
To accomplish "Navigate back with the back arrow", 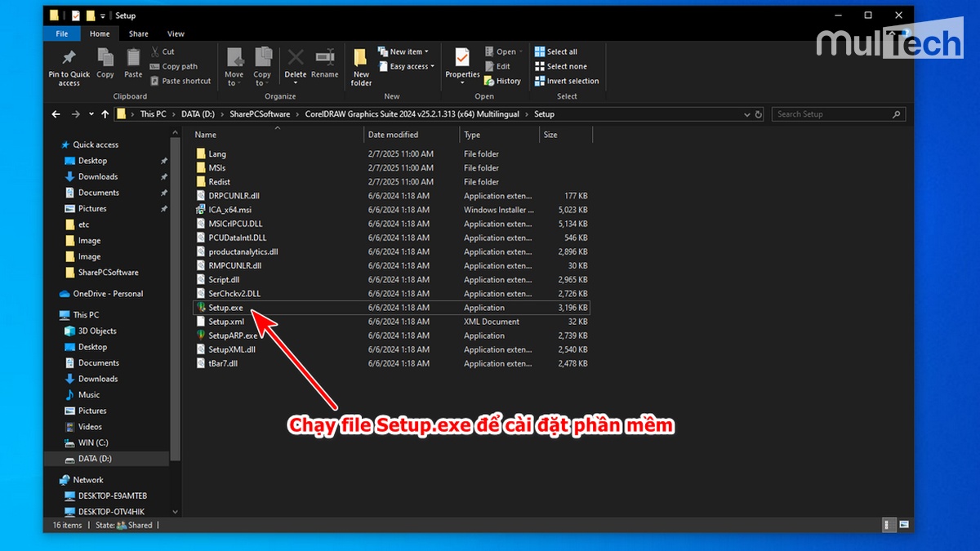I will pyautogui.click(x=55, y=113).
